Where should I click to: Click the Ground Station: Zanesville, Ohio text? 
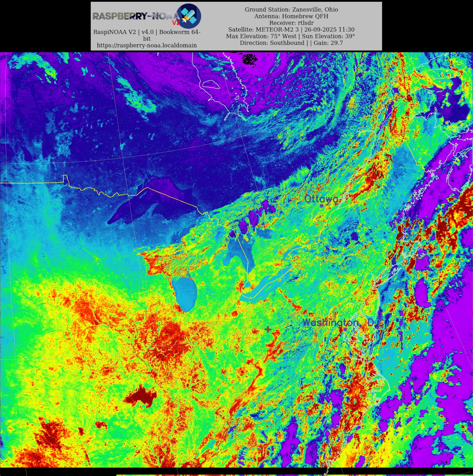pos(291,10)
